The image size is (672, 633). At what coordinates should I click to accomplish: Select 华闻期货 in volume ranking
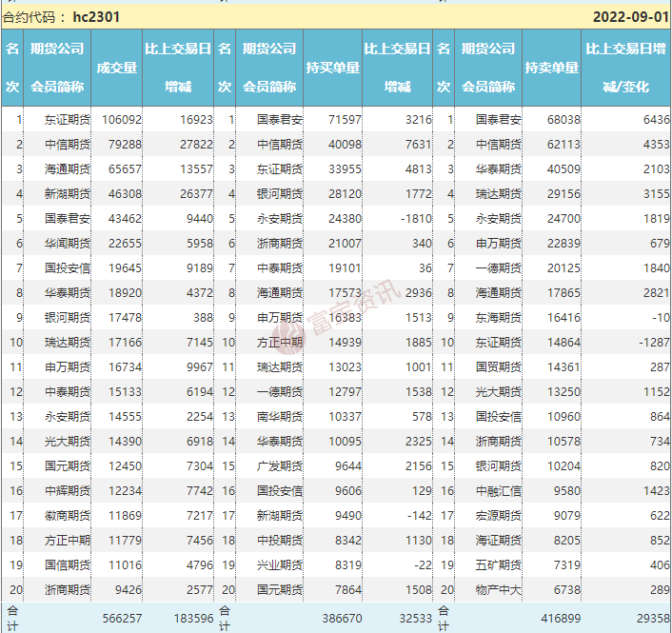coord(68,244)
